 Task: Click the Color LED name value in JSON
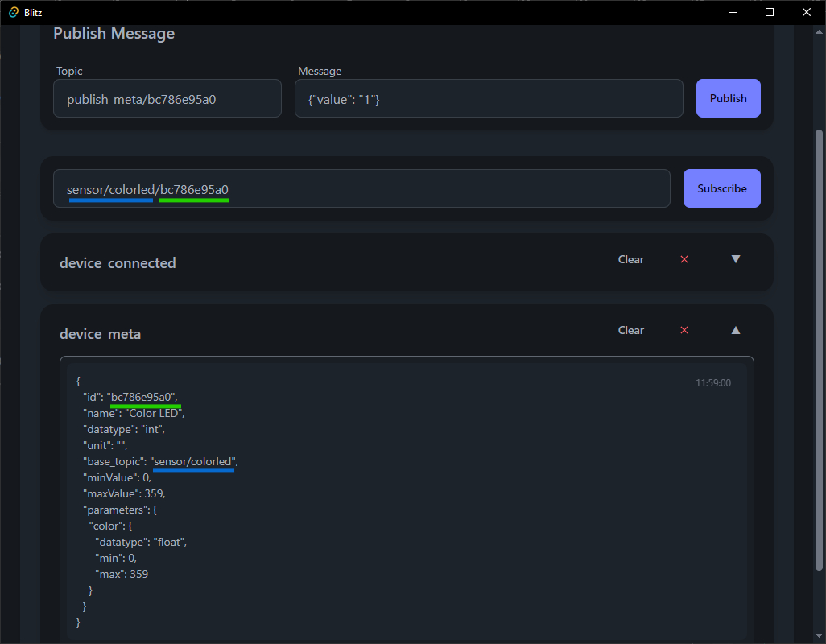point(154,412)
